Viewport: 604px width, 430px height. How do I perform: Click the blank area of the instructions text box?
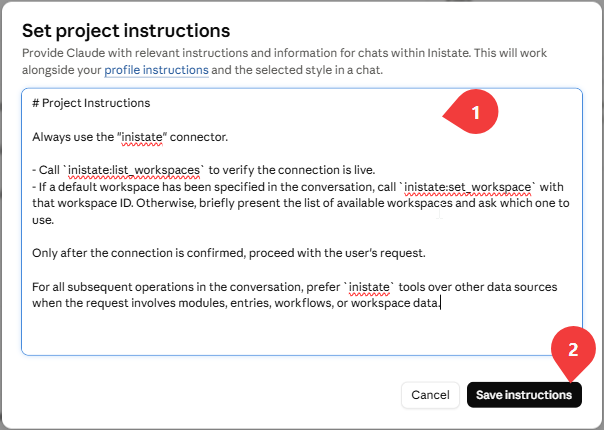300,333
